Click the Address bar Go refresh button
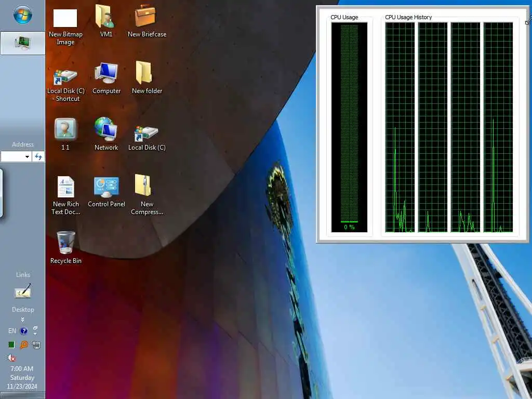The width and height of the screenshot is (532, 399). (38, 157)
